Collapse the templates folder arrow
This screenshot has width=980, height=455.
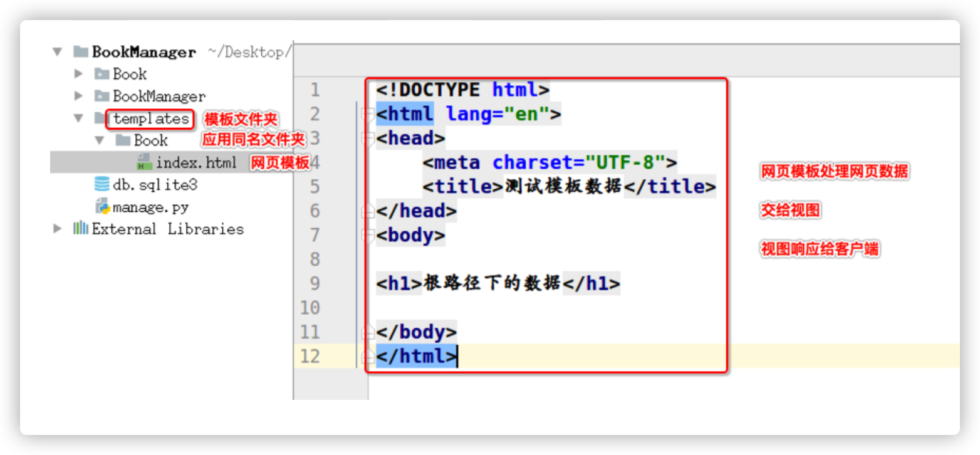pyautogui.click(x=78, y=118)
